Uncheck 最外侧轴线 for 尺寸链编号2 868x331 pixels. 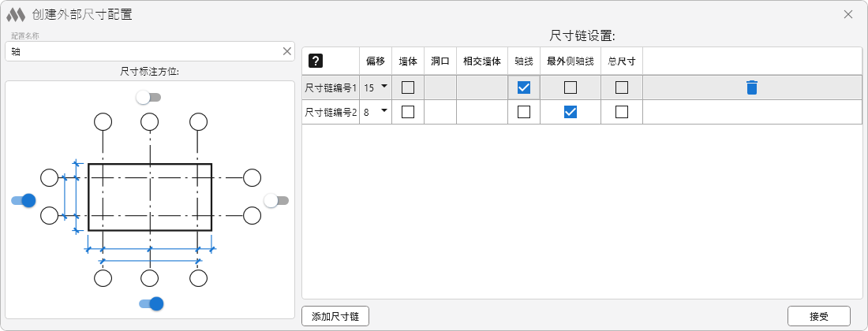(571, 112)
